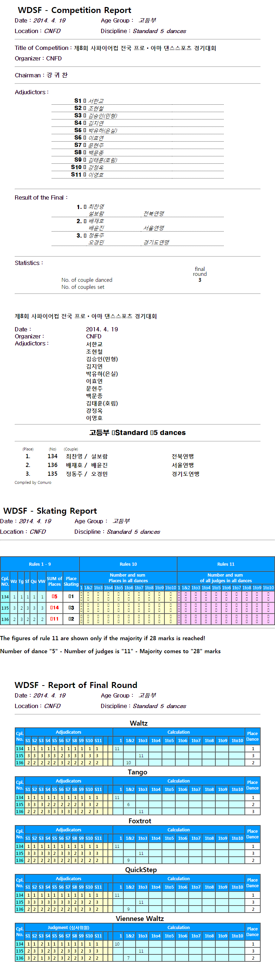Click the "WDSF - Competition Report" heading

tap(74, 10)
